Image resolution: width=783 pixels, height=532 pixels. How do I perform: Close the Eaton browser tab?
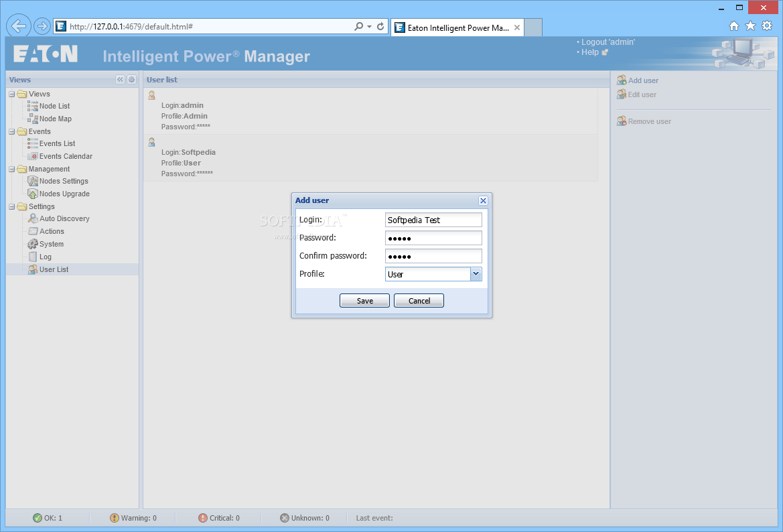pyautogui.click(x=517, y=27)
